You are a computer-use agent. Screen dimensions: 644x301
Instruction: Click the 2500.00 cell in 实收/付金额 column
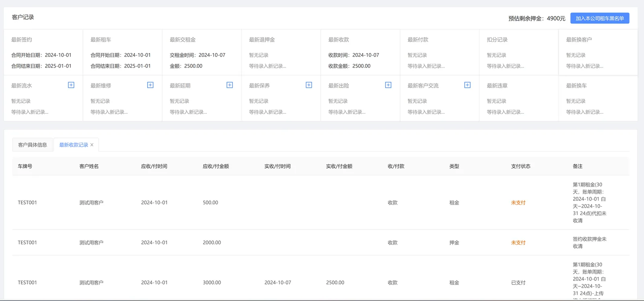click(335, 283)
